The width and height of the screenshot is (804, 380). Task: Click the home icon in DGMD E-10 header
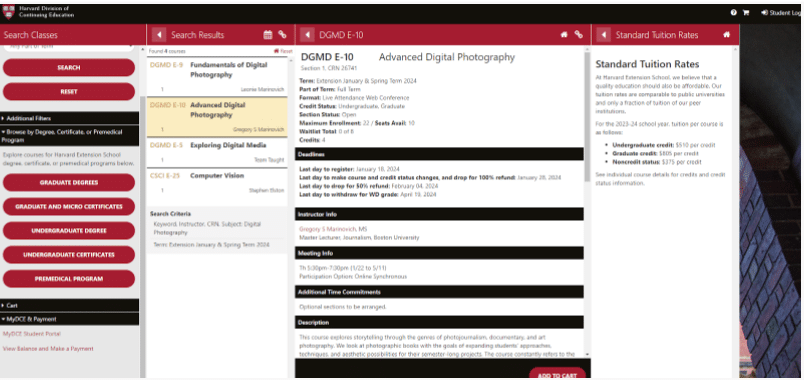click(564, 35)
